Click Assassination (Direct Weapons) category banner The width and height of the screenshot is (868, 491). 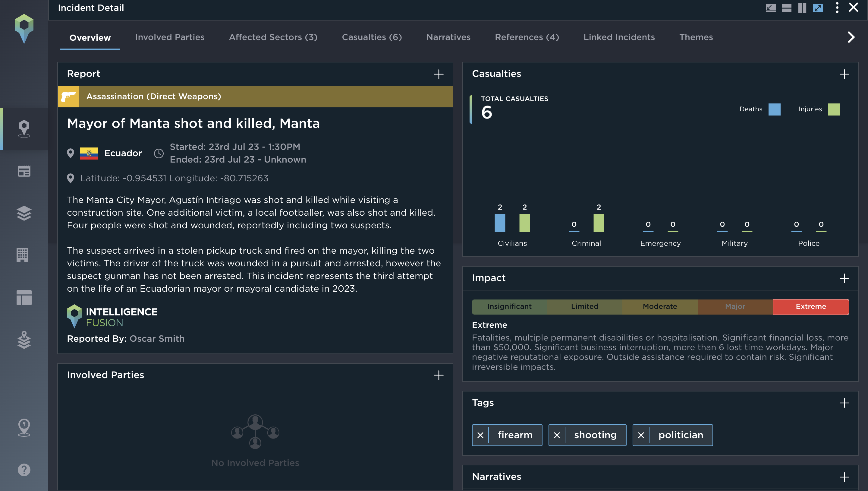tap(255, 97)
